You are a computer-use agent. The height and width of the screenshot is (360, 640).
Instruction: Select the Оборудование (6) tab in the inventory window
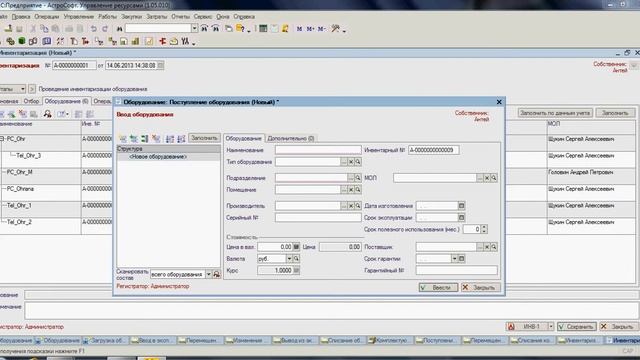pyautogui.click(x=66, y=101)
